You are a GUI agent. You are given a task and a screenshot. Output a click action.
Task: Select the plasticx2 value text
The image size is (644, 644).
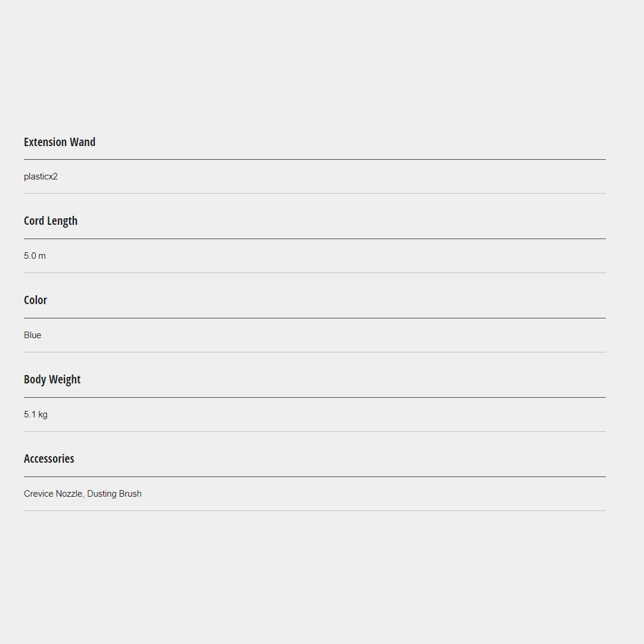click(x=41, y=177)
